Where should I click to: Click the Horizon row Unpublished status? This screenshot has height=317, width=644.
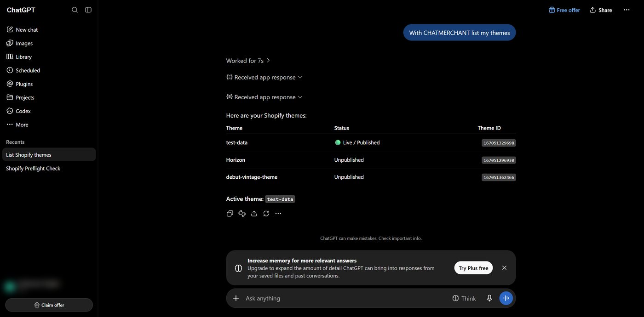(x=349, y=160)
